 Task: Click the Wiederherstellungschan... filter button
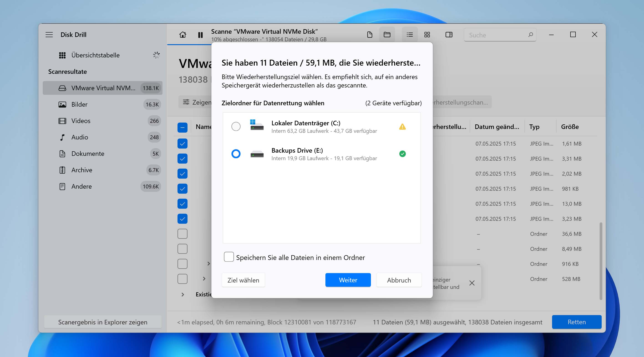tap(462, 102)
